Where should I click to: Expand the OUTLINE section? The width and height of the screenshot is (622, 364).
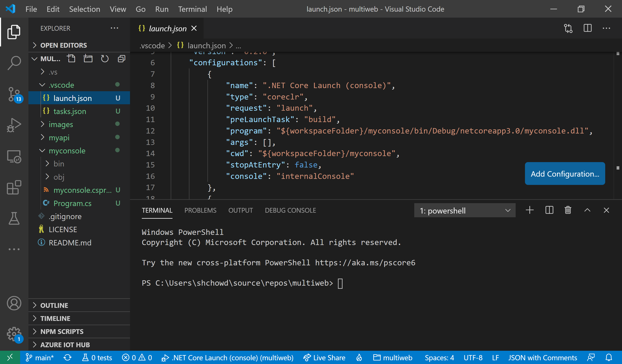point(54,305)
